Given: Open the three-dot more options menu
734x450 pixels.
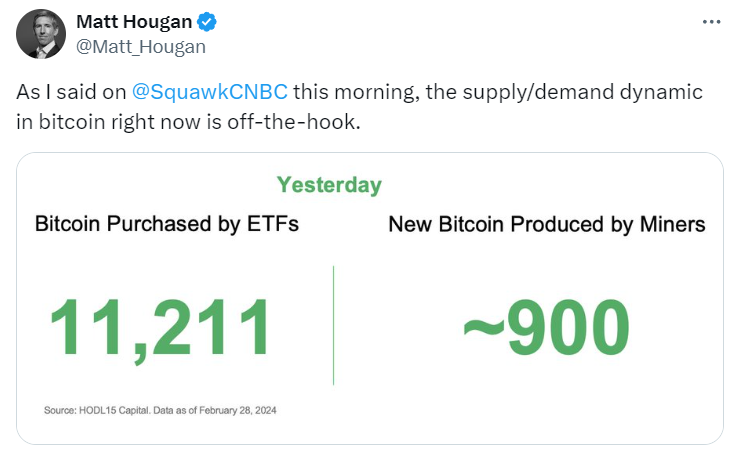Looking at the screenshot, I should 710,22.
